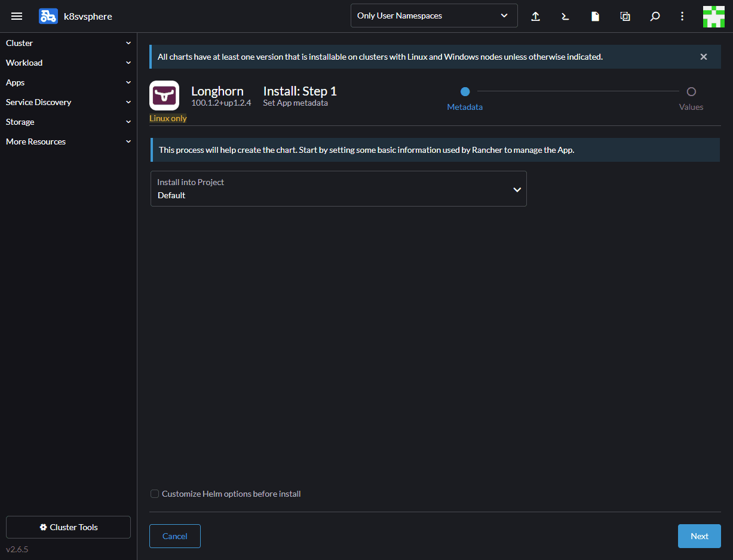Click the Linux only label
The width and height of the screenshot is (733, 560).
(168, 118)
